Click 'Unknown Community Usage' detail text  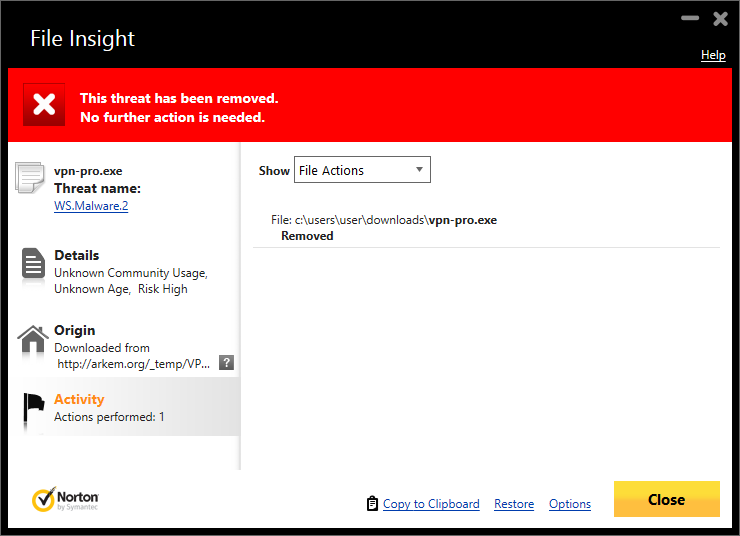point(131,273)
